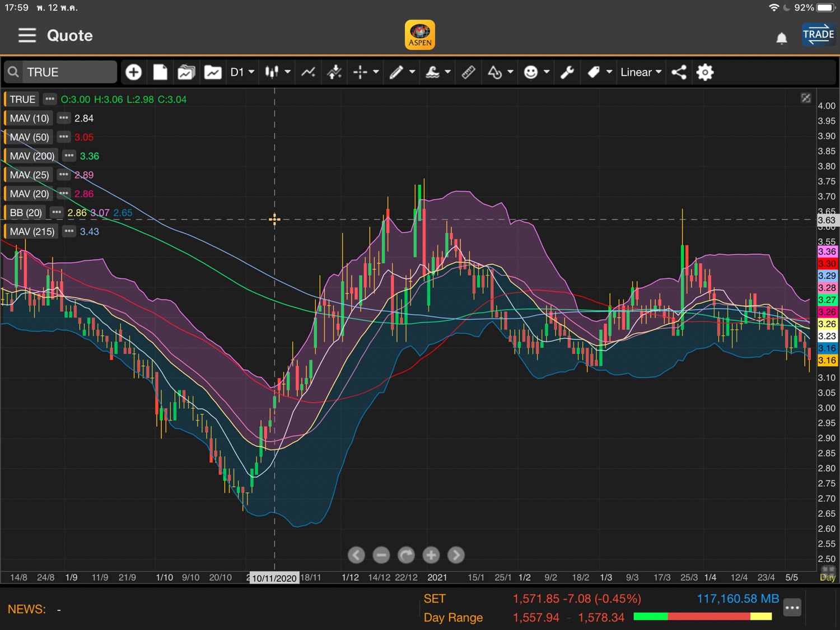The width and height of the screenshot is (840, 630).
Task: Open the hamburger menu next to Quote
Action: (27, 36)
